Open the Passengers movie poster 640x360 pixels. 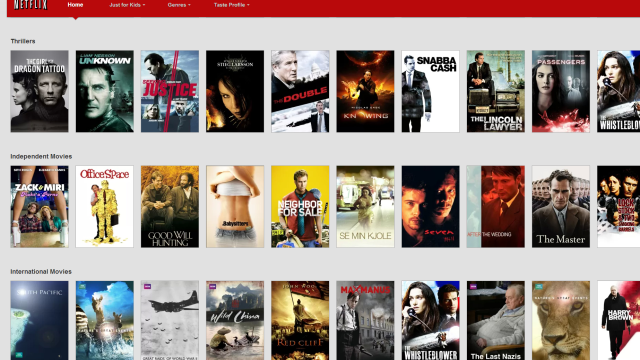point(561,91)
